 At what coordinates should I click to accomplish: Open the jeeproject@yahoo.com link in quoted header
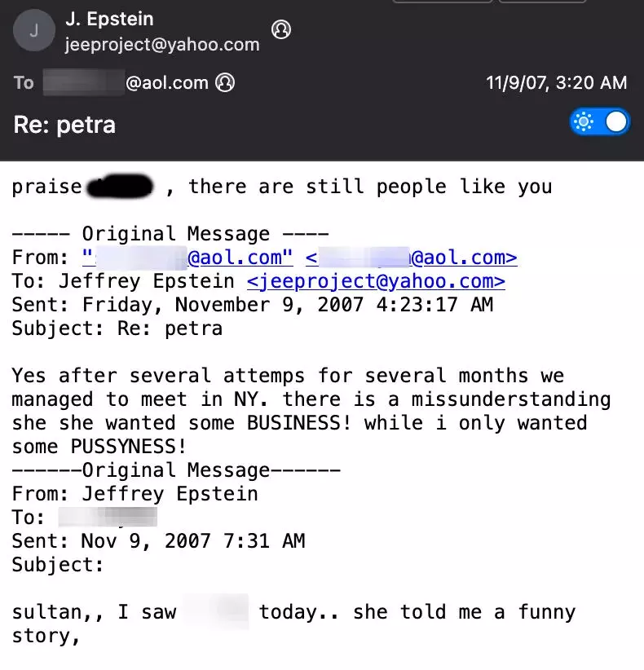click(x=375, y=281)
